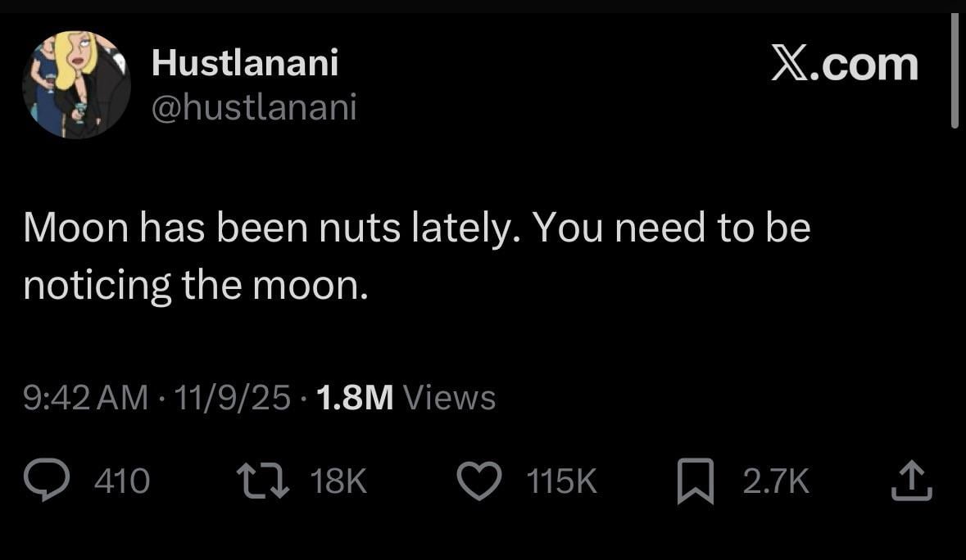Click the words 'noticing the moon.'
Screen dimensions: 966x560
click(193, 284)
